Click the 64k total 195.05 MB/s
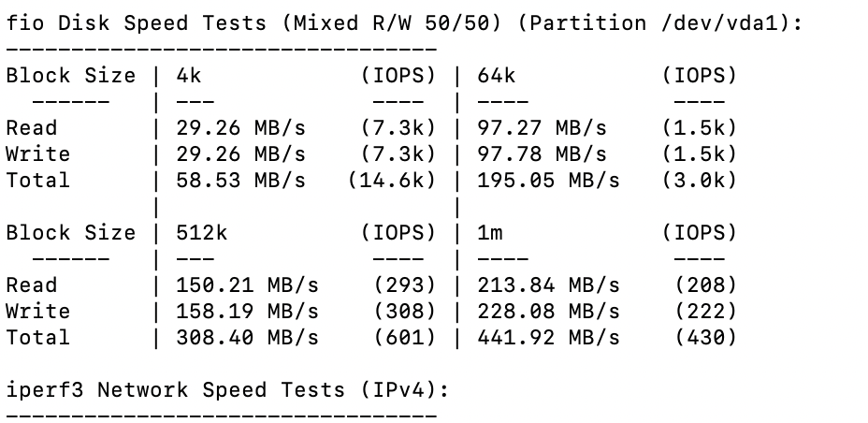Screen dimensions: 868x423 pyautogui.click(x=549, y=180)
